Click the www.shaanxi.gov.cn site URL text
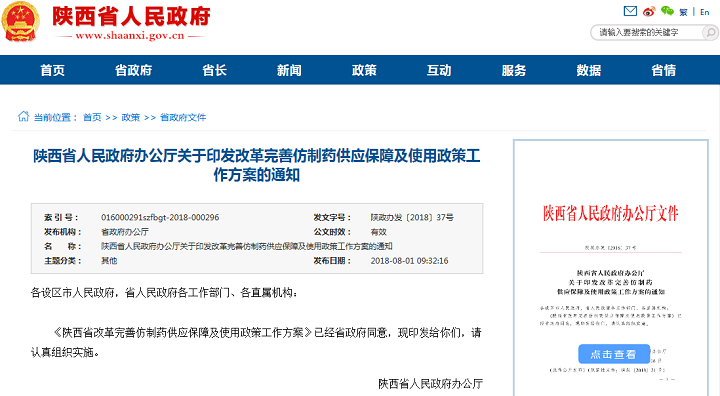720x396 pixels. click(129, 36)
